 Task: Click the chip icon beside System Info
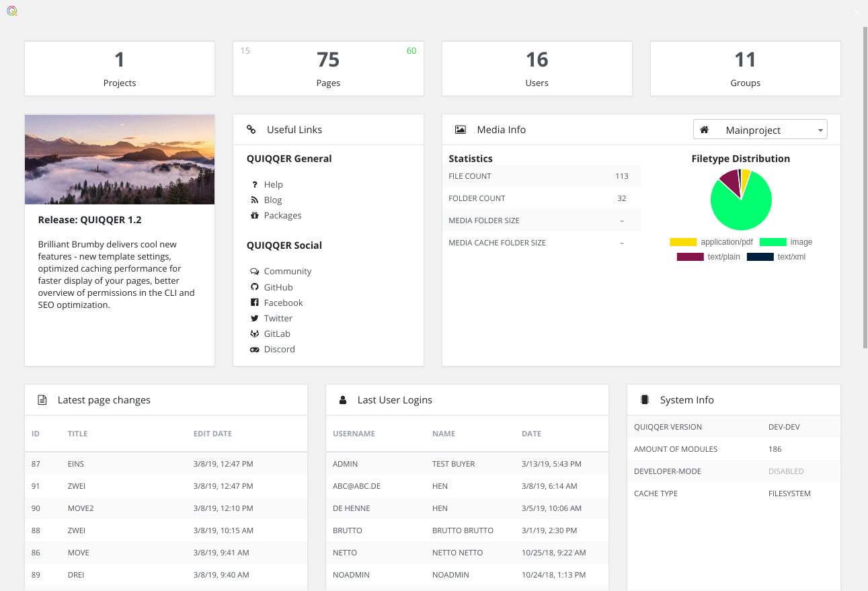click(645, 399)
